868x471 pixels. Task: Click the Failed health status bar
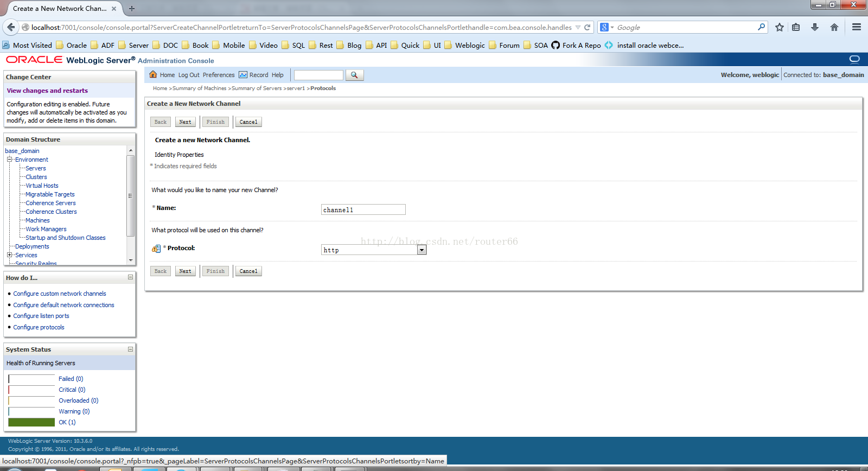pyautogui.click(x=31, y=379)
